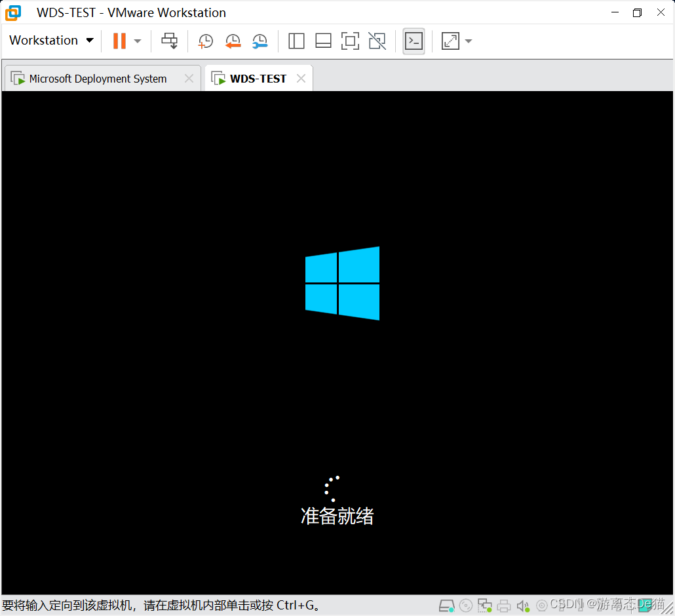Screen dimensions: 675x616
Task: Expand the pause button dropdown arrow
Action: click(x=138, y=41)
